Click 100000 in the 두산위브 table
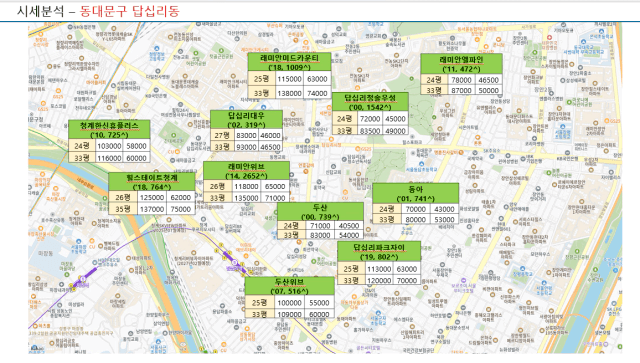The width and height of the screenshot is (640, 363). [x=289, y=303]
